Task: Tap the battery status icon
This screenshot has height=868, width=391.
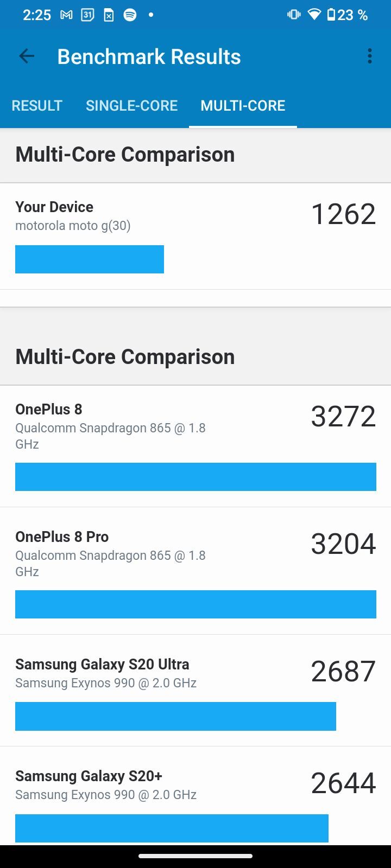Action: pyautogui.click(x=331, y=15)
